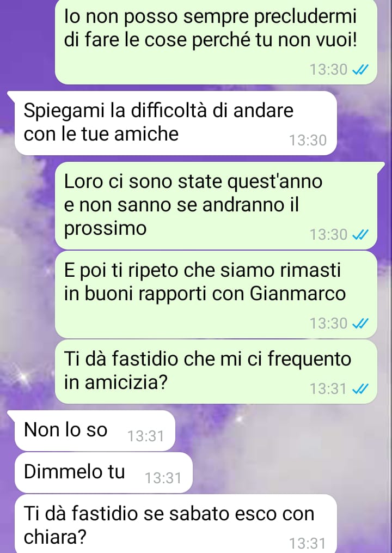392x553 pixels.
Task: Tap message 'Io non posso sempre precludermi'
Action: tap(216, 42)
